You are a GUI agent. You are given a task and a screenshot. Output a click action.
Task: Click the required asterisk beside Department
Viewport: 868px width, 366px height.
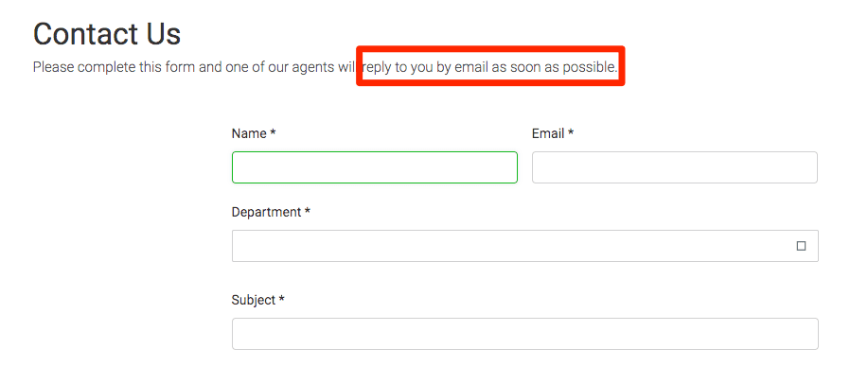(308, 211)
